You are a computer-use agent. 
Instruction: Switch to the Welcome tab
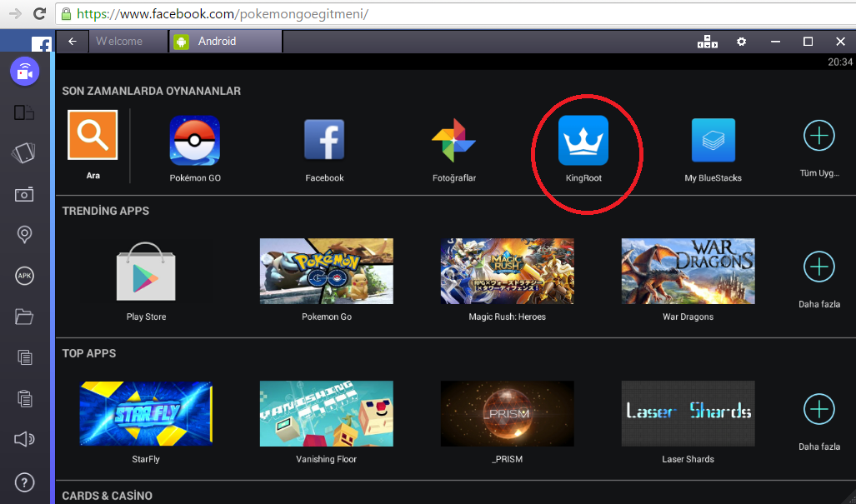click(128, 42)
